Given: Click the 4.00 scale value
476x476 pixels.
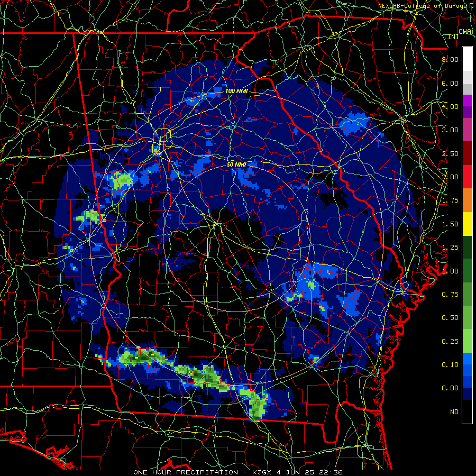Looking at the screenshot, I should (450, 106).
